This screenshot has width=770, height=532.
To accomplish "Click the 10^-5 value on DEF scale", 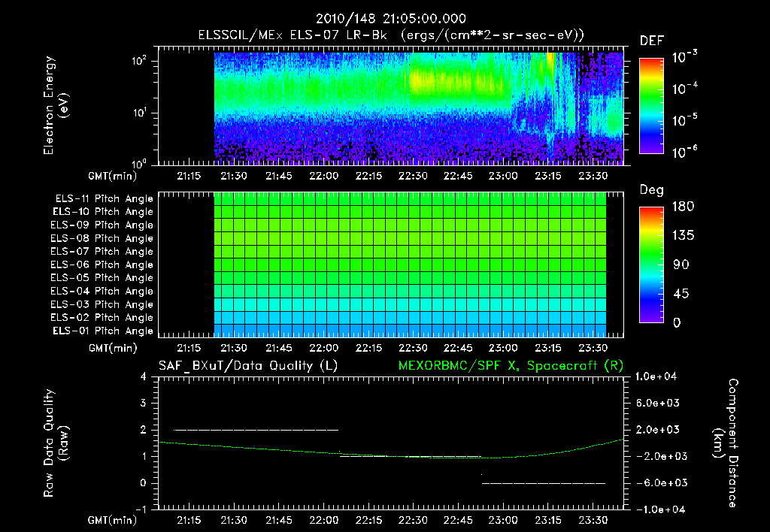I will (684, 120).
